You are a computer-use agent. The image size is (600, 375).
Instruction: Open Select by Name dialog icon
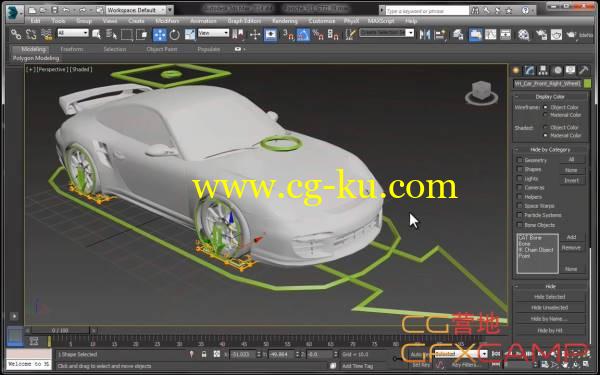[x=111, y=35]
